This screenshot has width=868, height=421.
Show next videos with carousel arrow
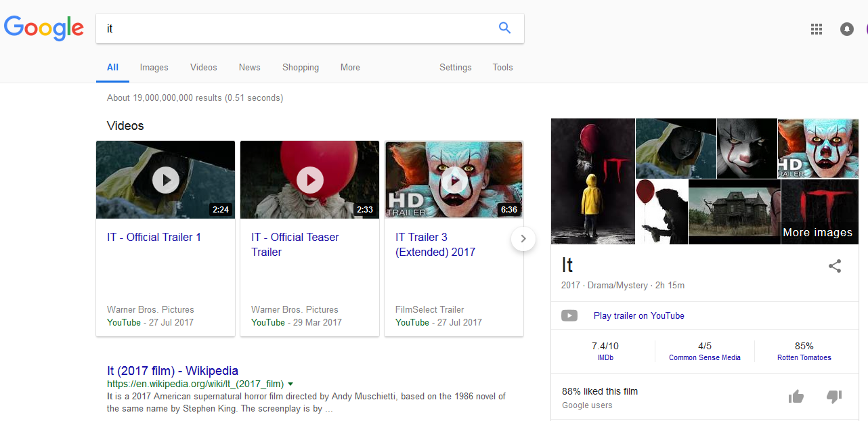(x=523, y=238)
